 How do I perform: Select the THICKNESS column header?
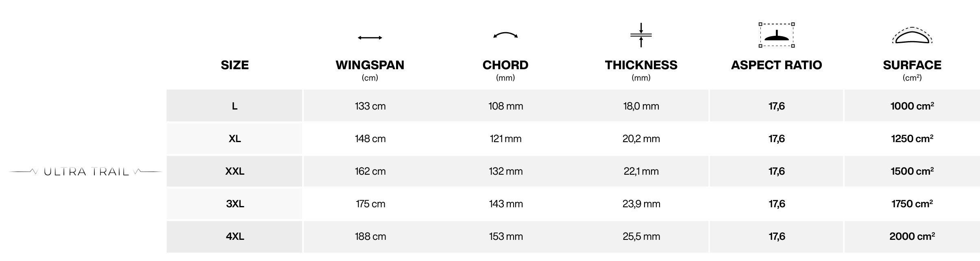(641, 65)
